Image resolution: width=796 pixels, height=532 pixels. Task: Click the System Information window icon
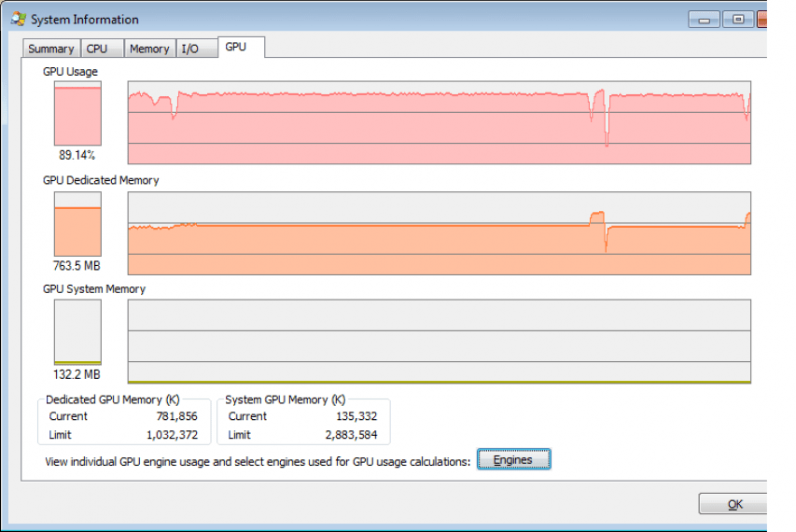[x=19, y=20]
